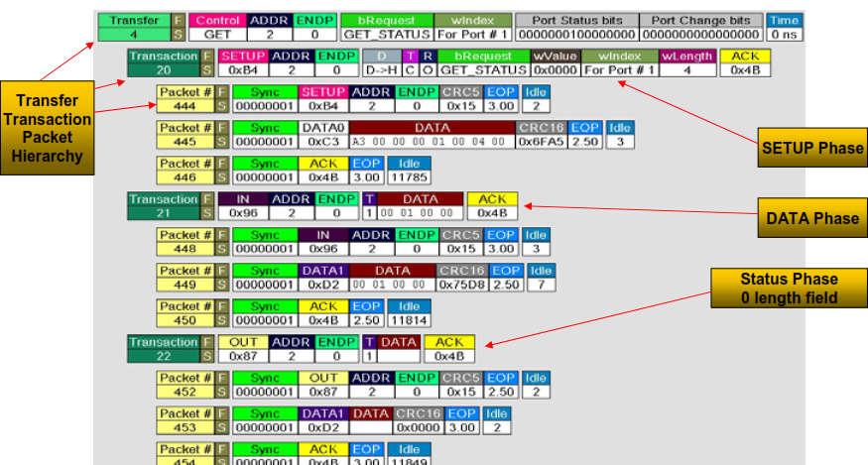The image size is (868, 465).
Task: Click the Time 0 ns cell
Action: tap(784, 27)
